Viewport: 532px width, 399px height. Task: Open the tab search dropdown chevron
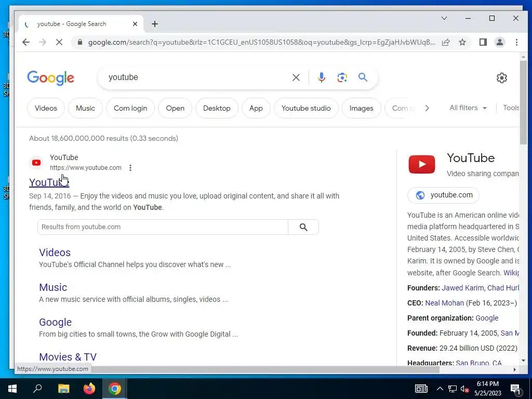click(x=444, y=18)
